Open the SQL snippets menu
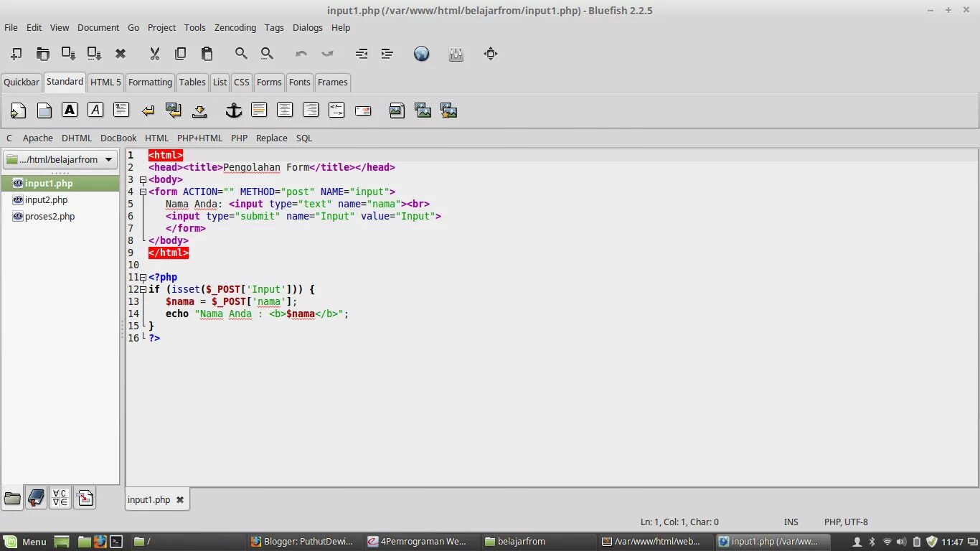The image size is (980, 551). pyautogui.click(x=304, y=138)
